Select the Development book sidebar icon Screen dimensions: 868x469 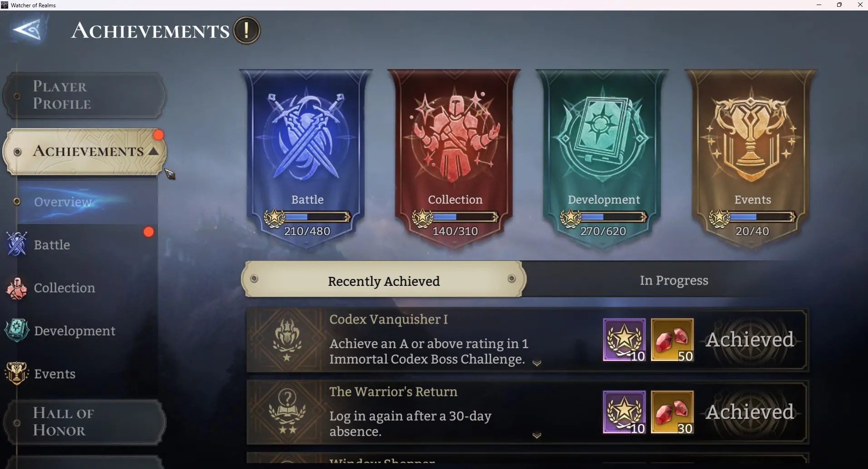[x=17, y=330]
